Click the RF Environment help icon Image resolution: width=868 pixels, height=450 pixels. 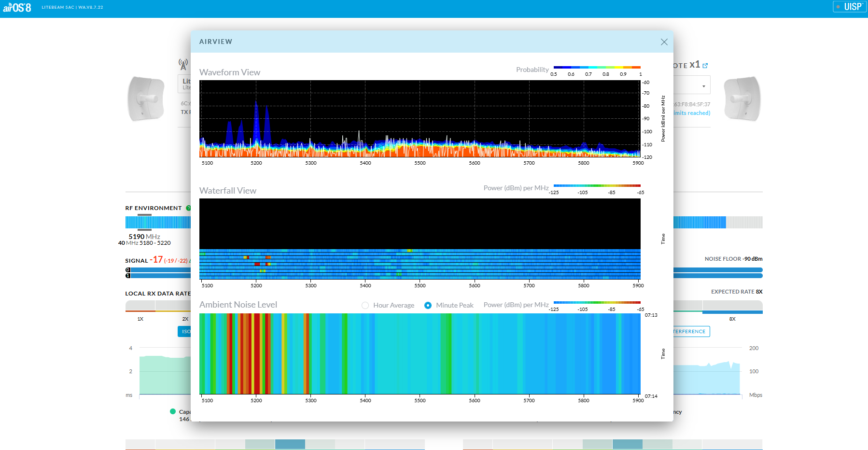[x=188, y=208]
